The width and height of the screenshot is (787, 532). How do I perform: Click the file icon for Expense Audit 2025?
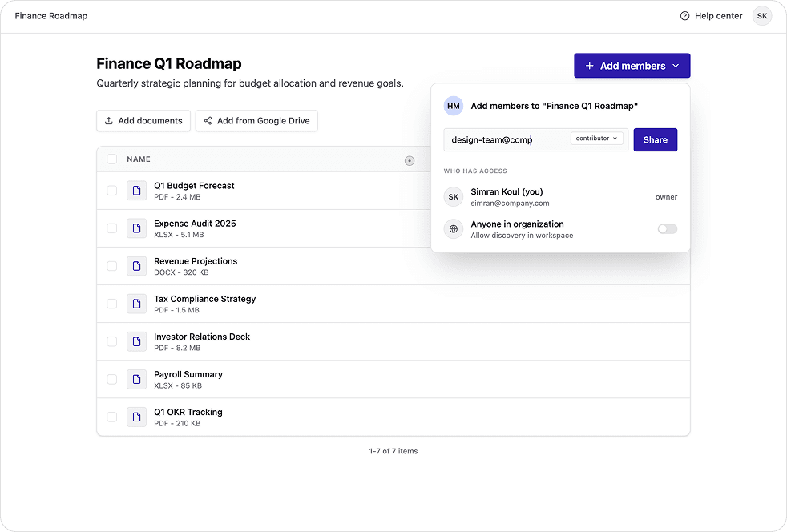coord(136,228)
